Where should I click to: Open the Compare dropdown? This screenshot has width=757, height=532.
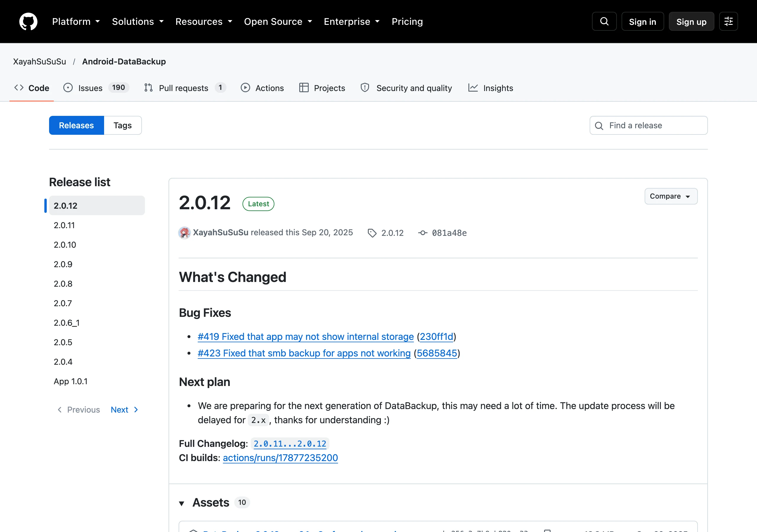tap(671, 197)
